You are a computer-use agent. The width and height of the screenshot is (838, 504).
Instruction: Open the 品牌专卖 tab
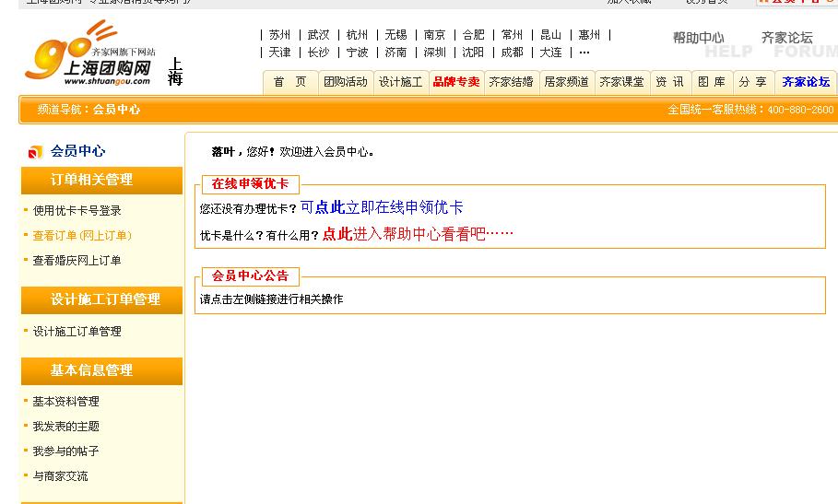(x=456, y=82)
